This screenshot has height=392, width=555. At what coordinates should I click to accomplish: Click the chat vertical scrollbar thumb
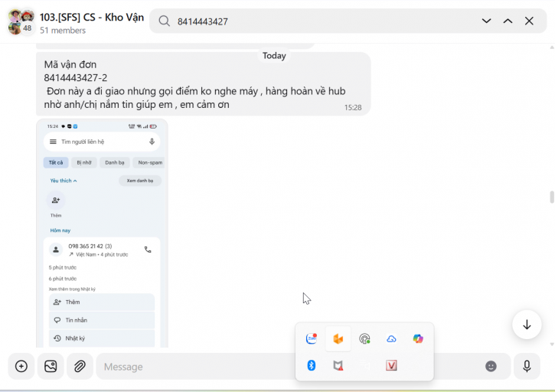(552, 198)
